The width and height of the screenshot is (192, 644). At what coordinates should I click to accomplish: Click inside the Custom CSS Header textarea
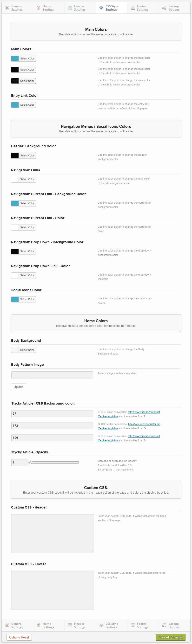[x=52, y=533]
